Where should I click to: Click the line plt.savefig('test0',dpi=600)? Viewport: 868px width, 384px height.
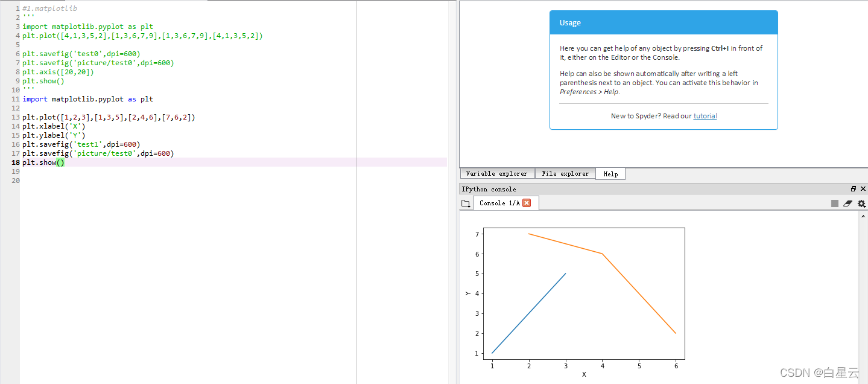pos(81,54)
